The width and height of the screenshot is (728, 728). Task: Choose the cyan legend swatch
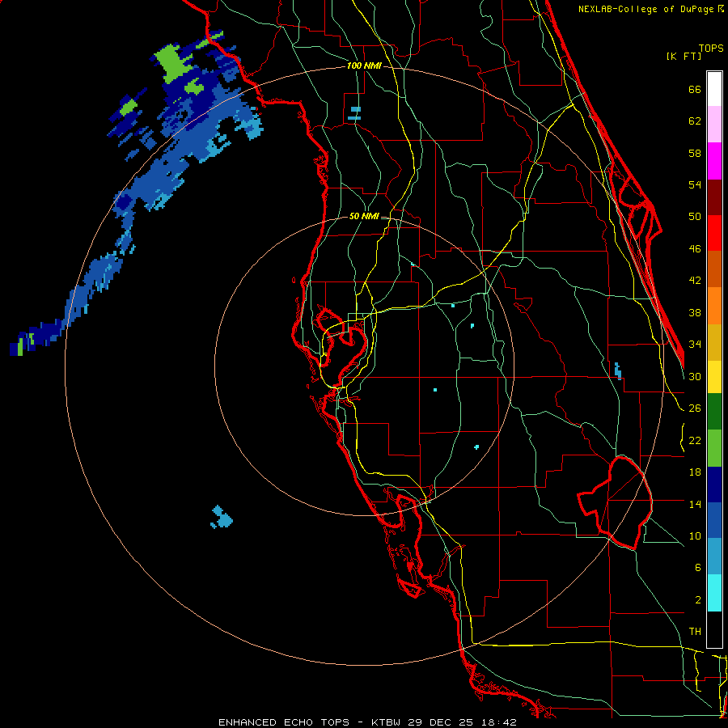[714, 593]
